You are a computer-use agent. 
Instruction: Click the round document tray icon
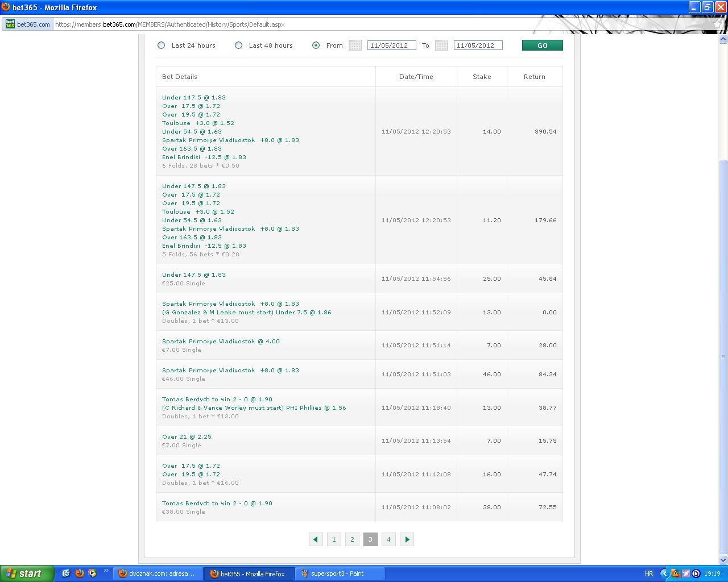(x=696, y=573)
